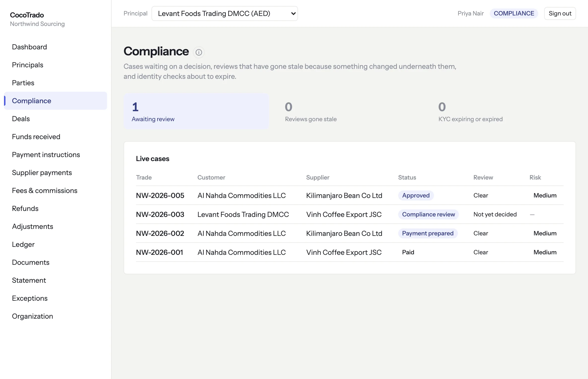Click Northwind Sourcing organization name
Screen dimensions: 588x379
tap(37, 24)
